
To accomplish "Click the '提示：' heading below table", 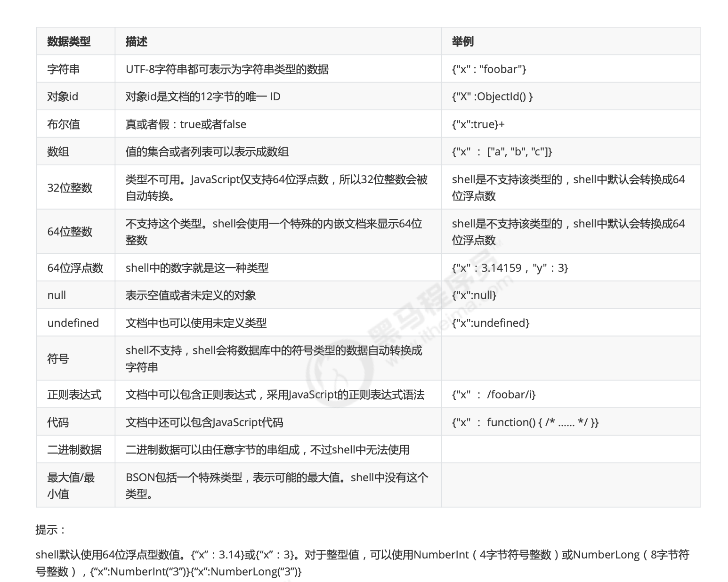I will [x=50, y=530].
